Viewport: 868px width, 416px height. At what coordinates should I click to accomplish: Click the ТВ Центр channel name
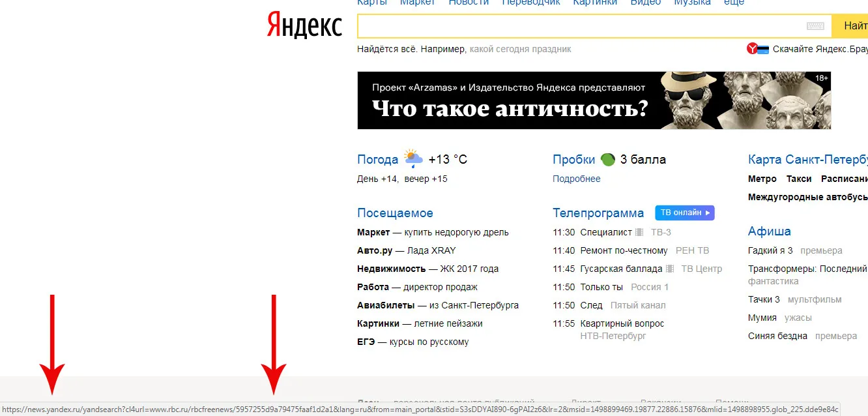click(x=702, y=269)
